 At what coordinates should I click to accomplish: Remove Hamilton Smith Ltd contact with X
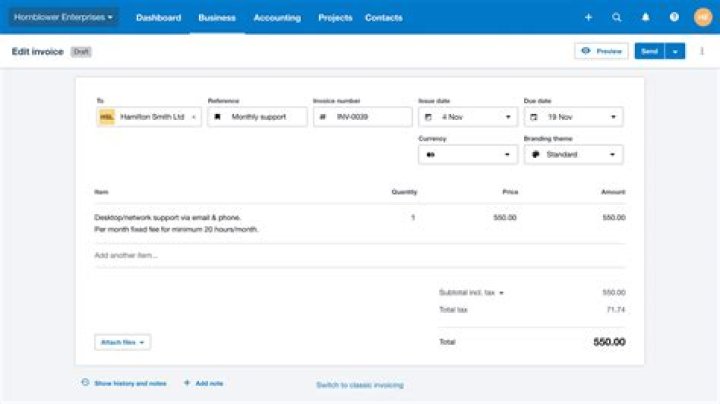[193, 117]
